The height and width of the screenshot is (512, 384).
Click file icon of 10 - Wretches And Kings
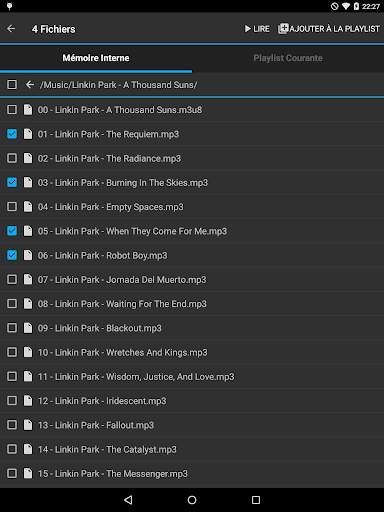point(28,352)
